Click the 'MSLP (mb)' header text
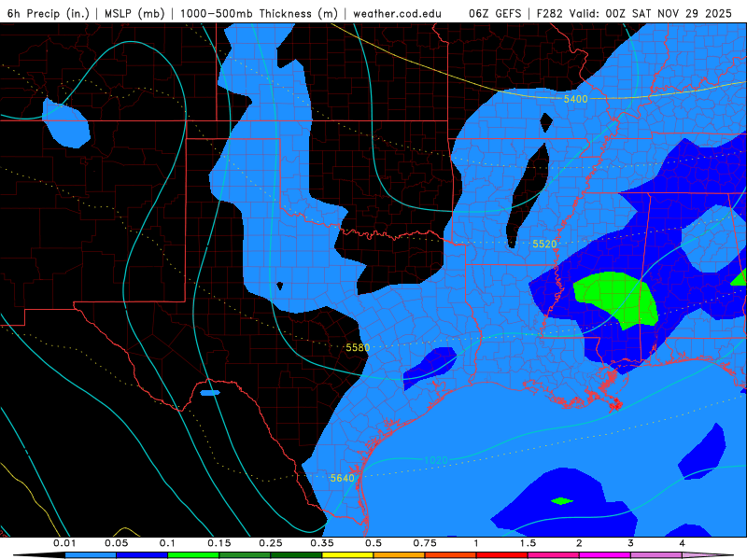 [x=134, y=14]
